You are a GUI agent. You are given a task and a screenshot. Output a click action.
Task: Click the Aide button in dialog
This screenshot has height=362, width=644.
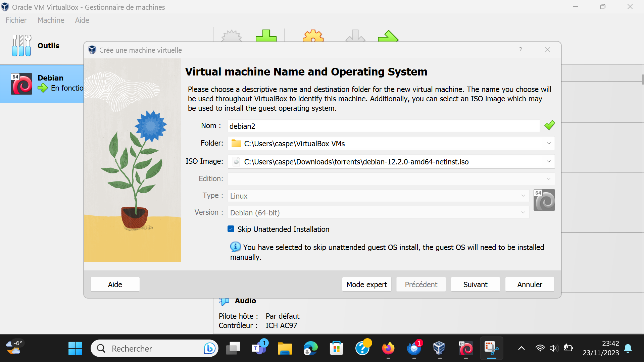pyautogui.click(x=115, y=285)
